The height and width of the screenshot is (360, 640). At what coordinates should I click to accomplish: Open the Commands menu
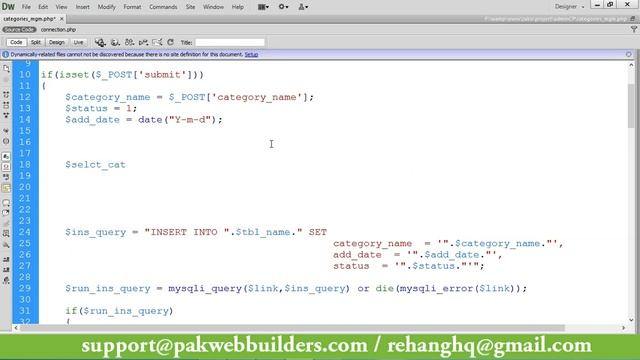163,7
